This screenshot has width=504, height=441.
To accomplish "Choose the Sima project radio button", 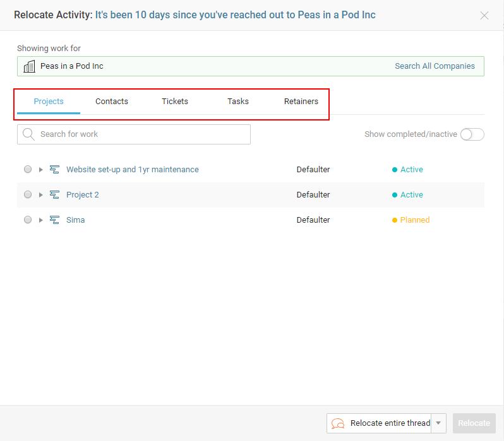I will coord(28,220).
